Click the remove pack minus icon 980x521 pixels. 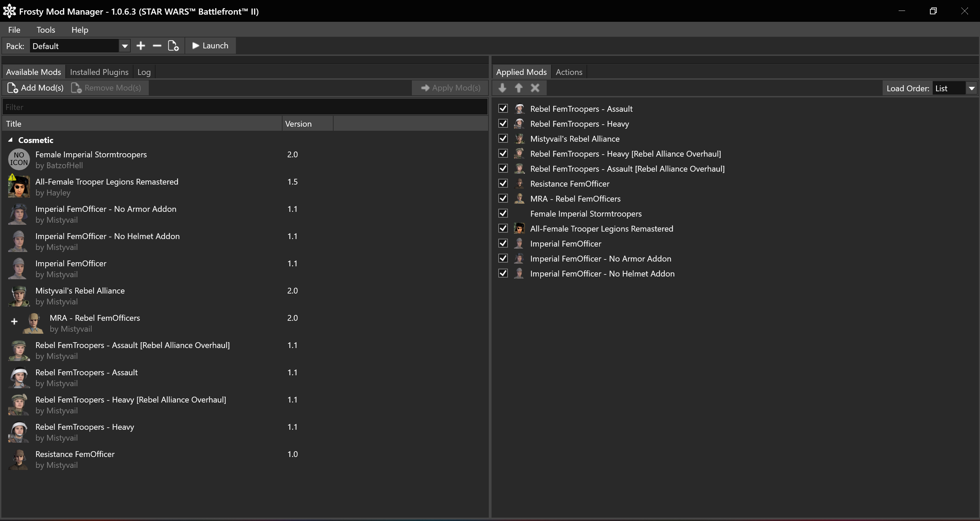pos(157,46)
